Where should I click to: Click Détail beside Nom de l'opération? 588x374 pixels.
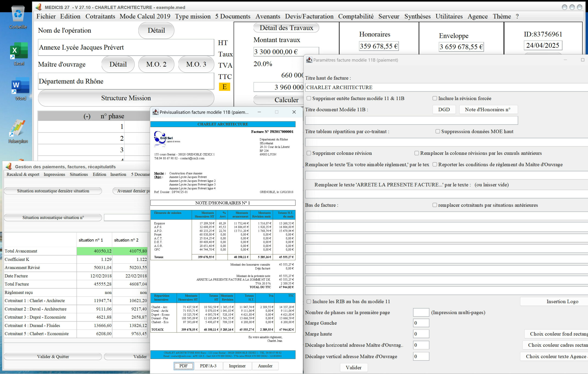[156, 31]
